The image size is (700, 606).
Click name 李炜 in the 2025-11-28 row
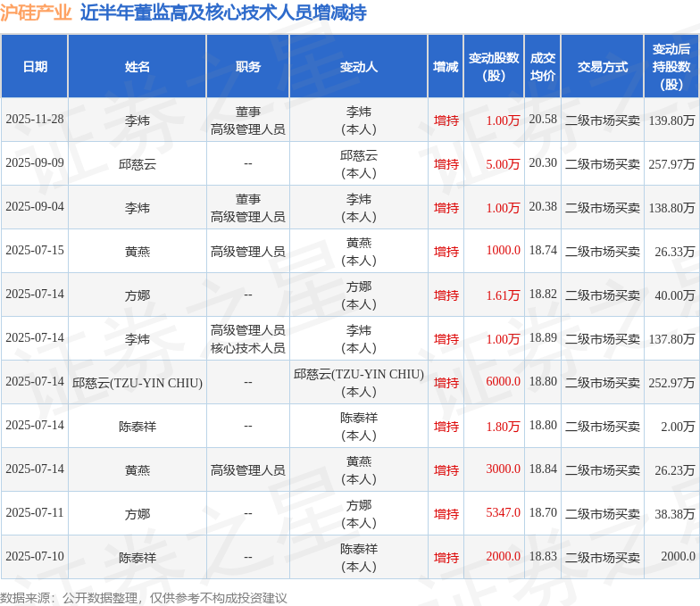137,120
